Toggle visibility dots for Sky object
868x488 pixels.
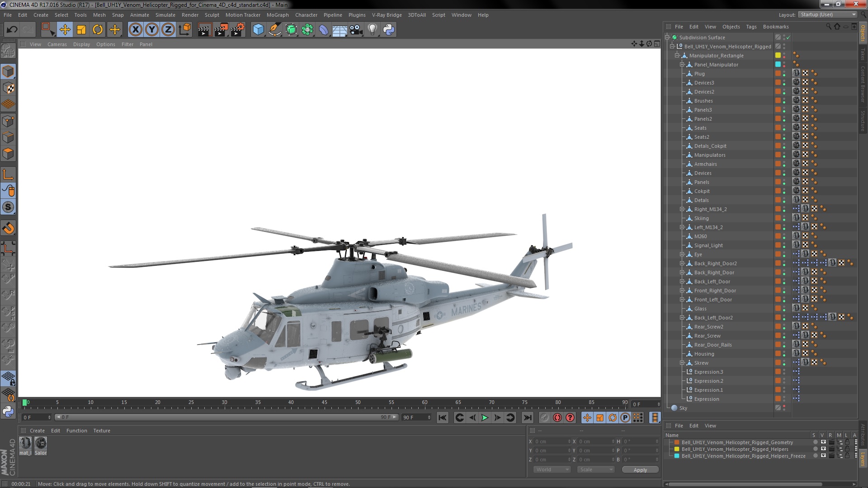click(784, 408)
